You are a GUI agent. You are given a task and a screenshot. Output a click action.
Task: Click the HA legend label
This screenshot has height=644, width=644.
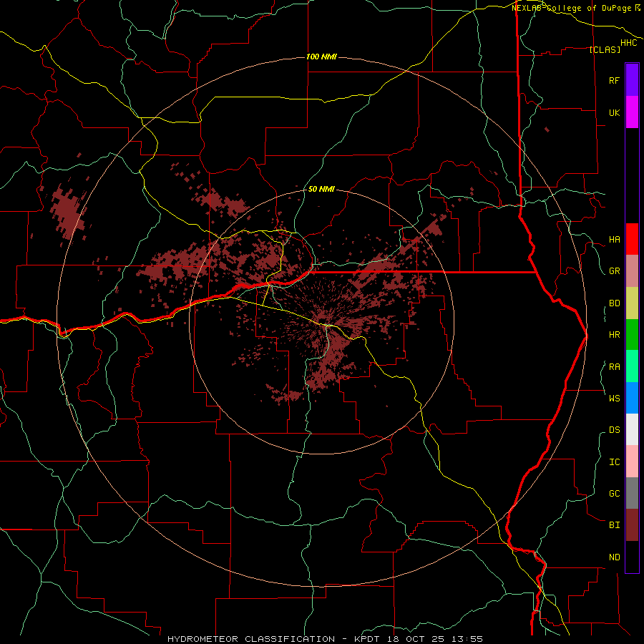point(614,239)
